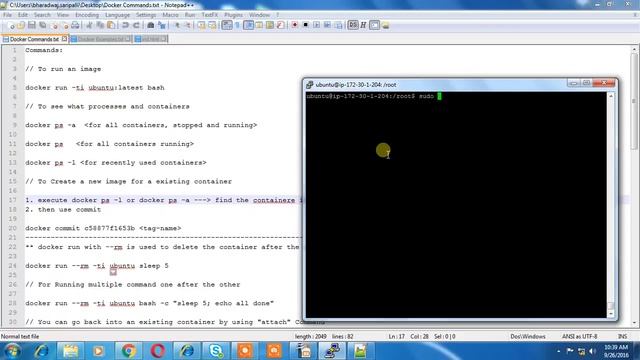Click the Zoom In toolbar icon

pyautogui.click(x=177, y=25)
